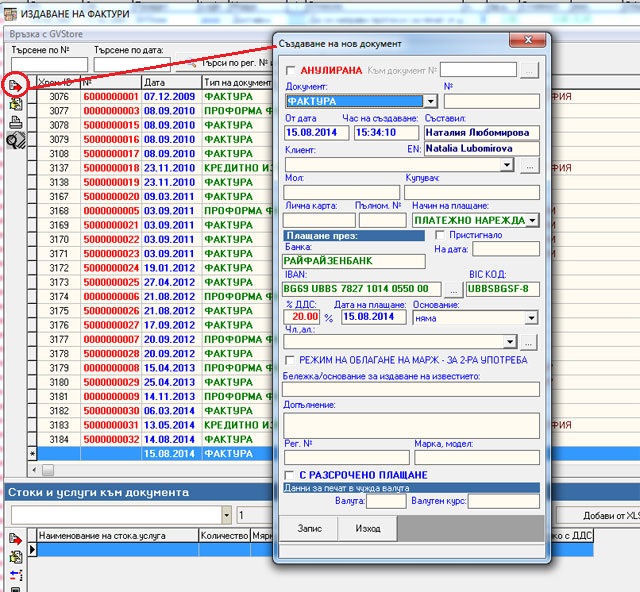Click the BIC КОД field
The width and height of the screenshot is (640, 592).
pos(502,289)
